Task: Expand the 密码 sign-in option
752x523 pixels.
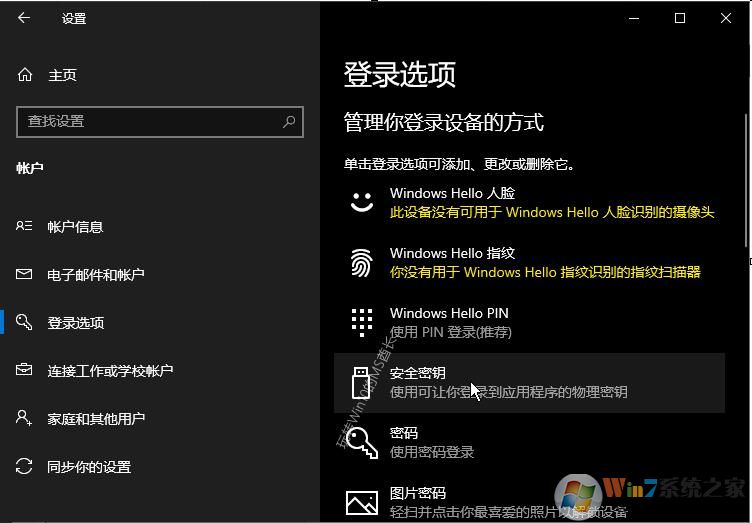Action: [529, 442]
